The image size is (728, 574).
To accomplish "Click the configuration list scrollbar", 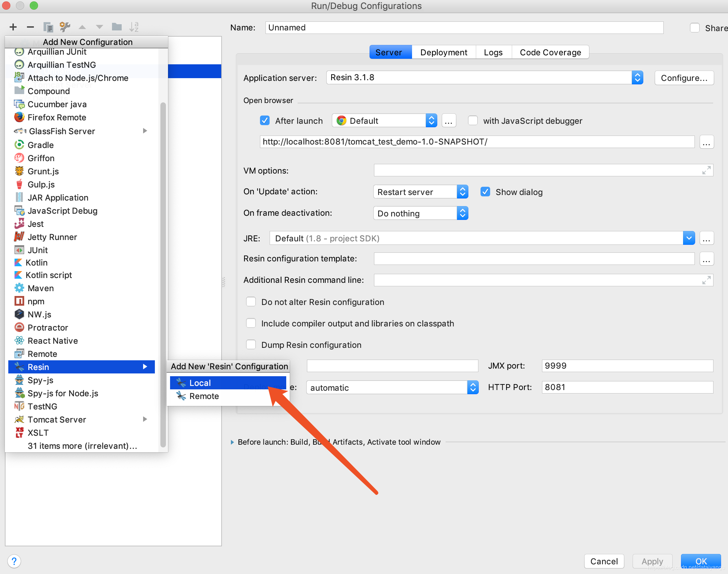I will (x=163, y=273).
